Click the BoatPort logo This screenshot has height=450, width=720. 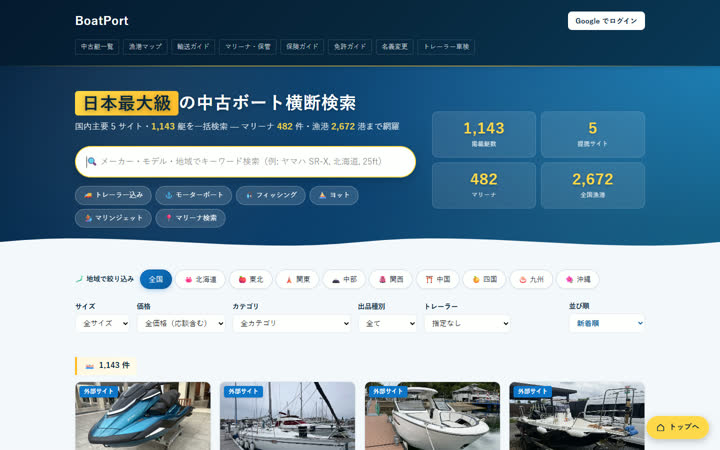[x=101, y=21]
